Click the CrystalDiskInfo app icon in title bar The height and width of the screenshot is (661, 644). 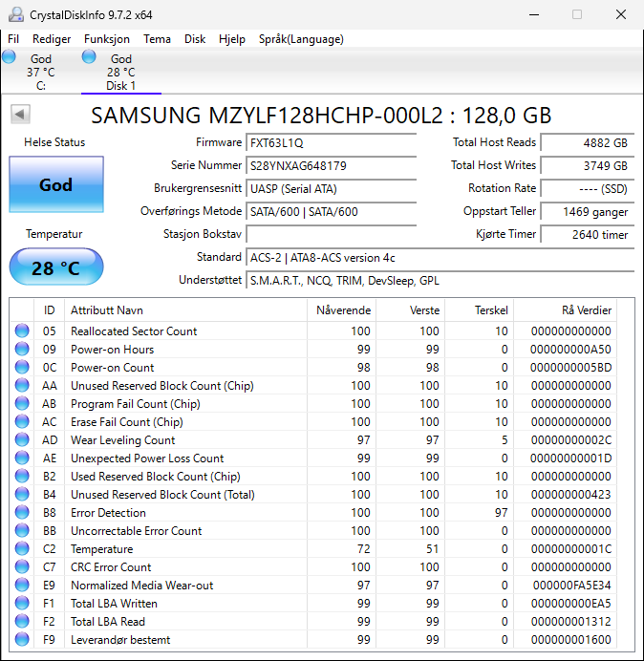point(16,14)
